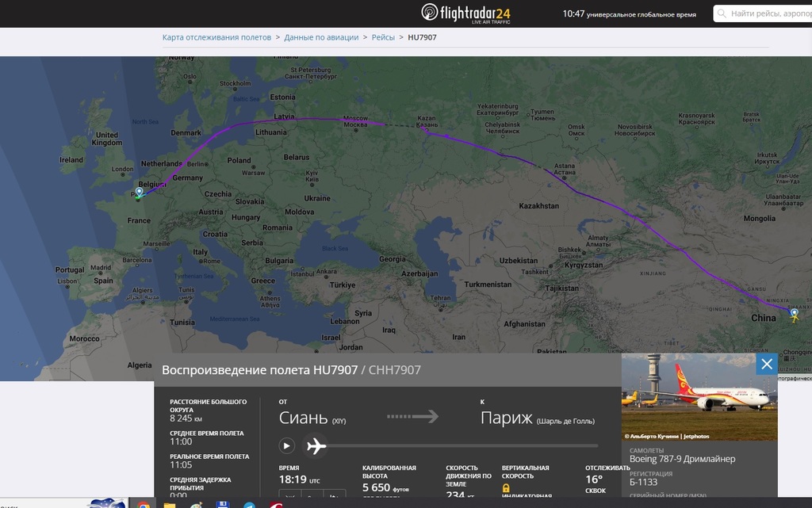Image resolution: width=812 pixels, height=508 pixels.
Task: Click the Paris arrival airport marker on map
Action: (140, 193)
